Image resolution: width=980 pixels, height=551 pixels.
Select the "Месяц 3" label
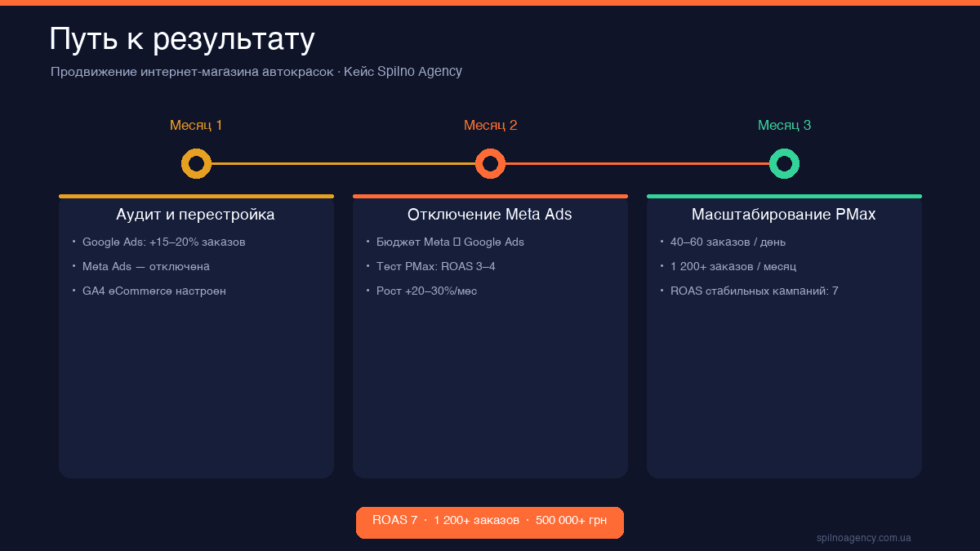[x=784, y=126]
